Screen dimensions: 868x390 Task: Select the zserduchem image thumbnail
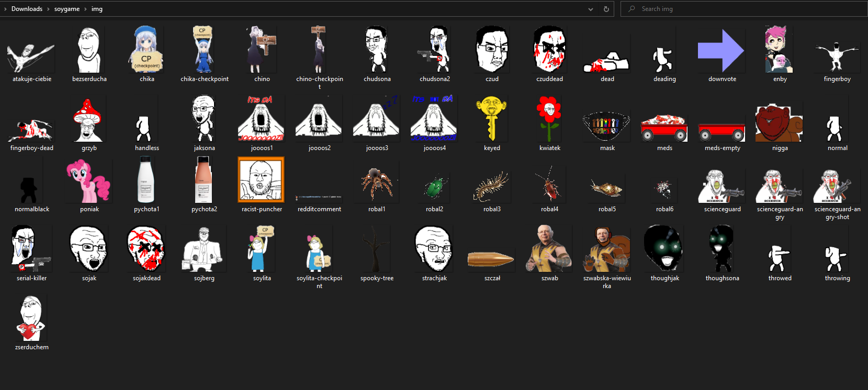31,318
